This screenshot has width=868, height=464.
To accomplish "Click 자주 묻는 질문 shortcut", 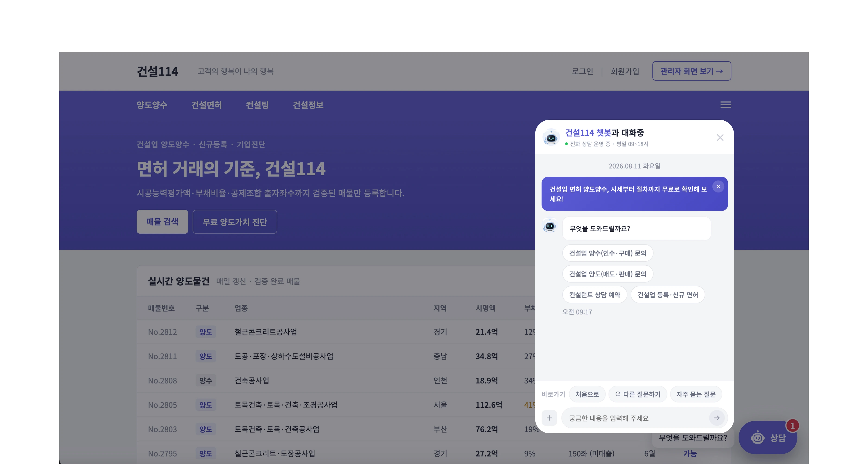I will pyautogui.click(x=696, y=394).
